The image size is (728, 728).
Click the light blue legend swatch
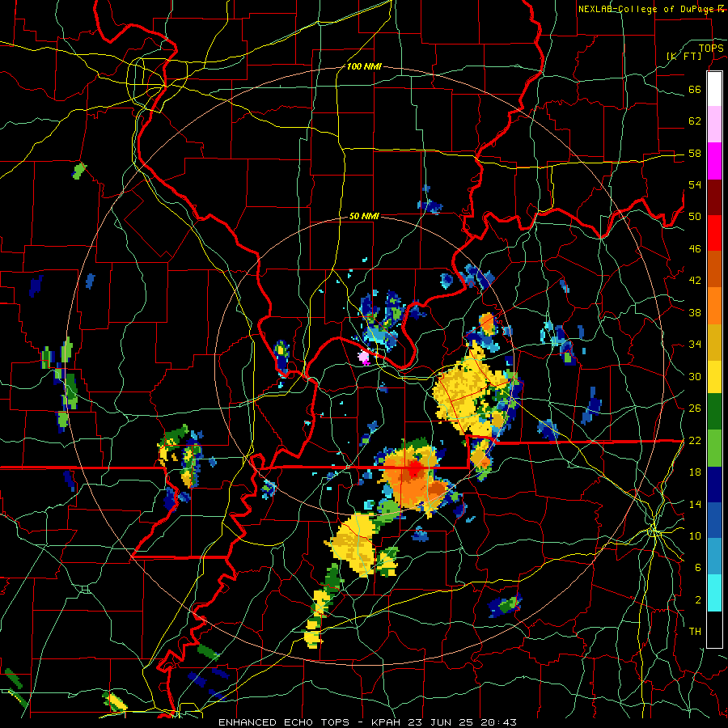point(714,557)
